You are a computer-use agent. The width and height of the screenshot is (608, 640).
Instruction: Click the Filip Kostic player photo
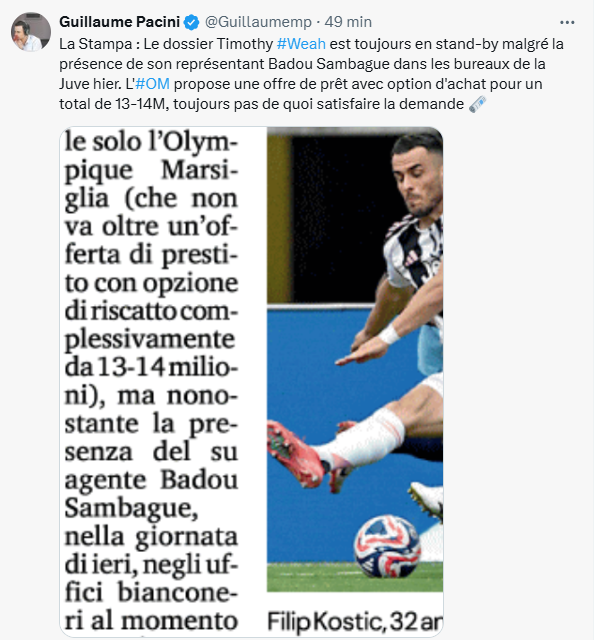[x=355, y=359]
